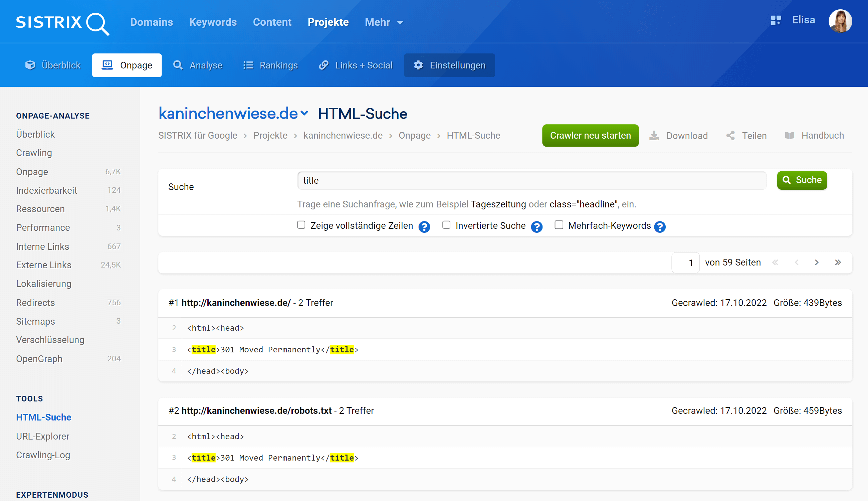Open the Handbuch link
The width and height of the screenshot is (868, 501).
(x=823, y=136)
